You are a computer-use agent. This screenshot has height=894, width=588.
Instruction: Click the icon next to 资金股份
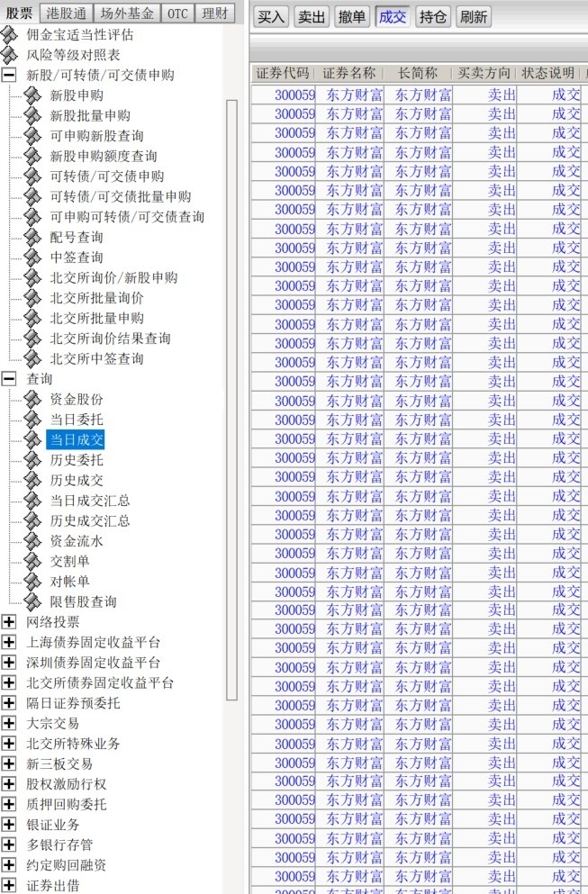coord(32,399)
